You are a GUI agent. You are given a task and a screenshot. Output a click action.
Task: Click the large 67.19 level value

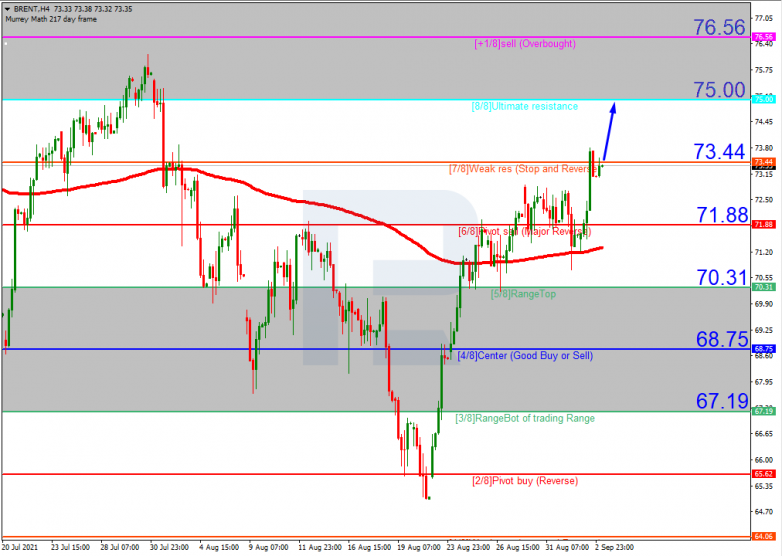tap(722, 401)
